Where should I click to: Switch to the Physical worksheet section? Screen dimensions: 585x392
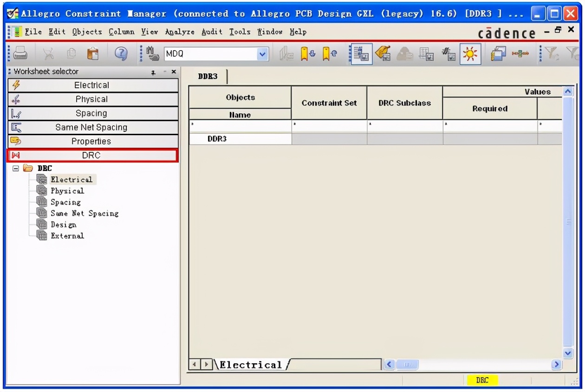91,99
